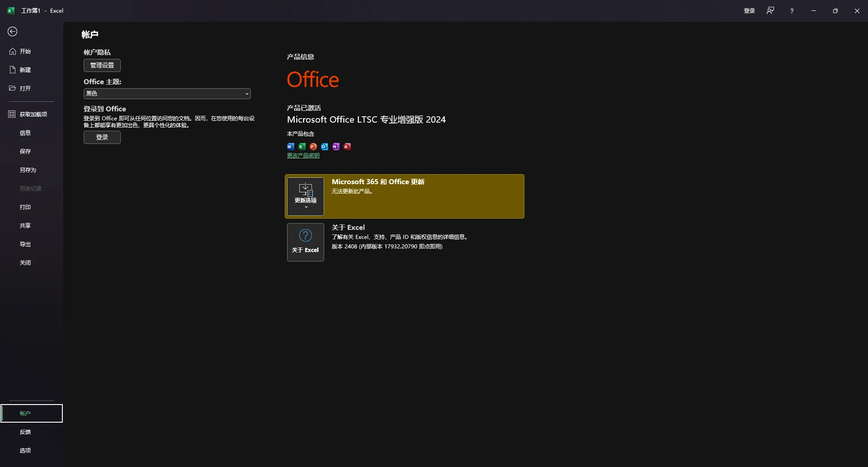Click the folder icon beside 打开
868x467 pixels.
(x=13, y=88)
